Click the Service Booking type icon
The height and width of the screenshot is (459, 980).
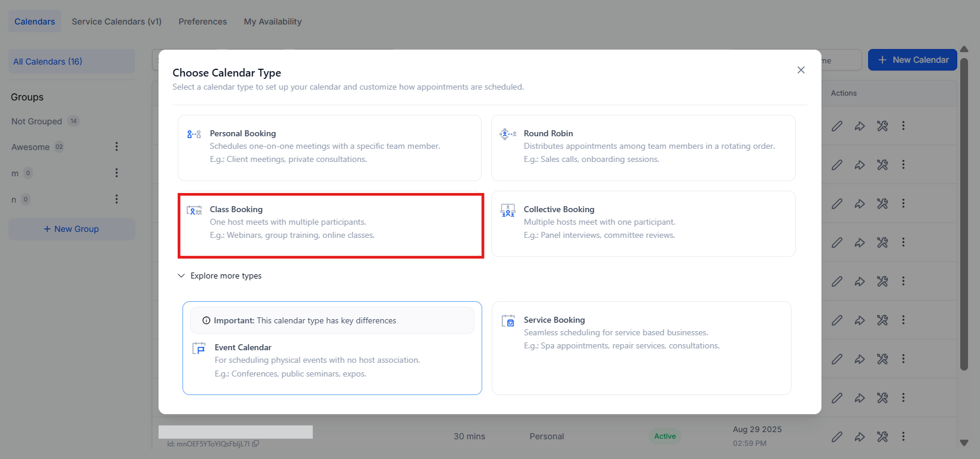tap(508, 321)
